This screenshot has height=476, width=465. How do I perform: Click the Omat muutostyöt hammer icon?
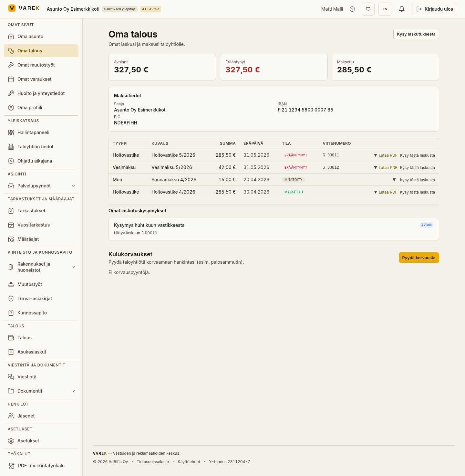pyautogui.click(x=11, y=65)
